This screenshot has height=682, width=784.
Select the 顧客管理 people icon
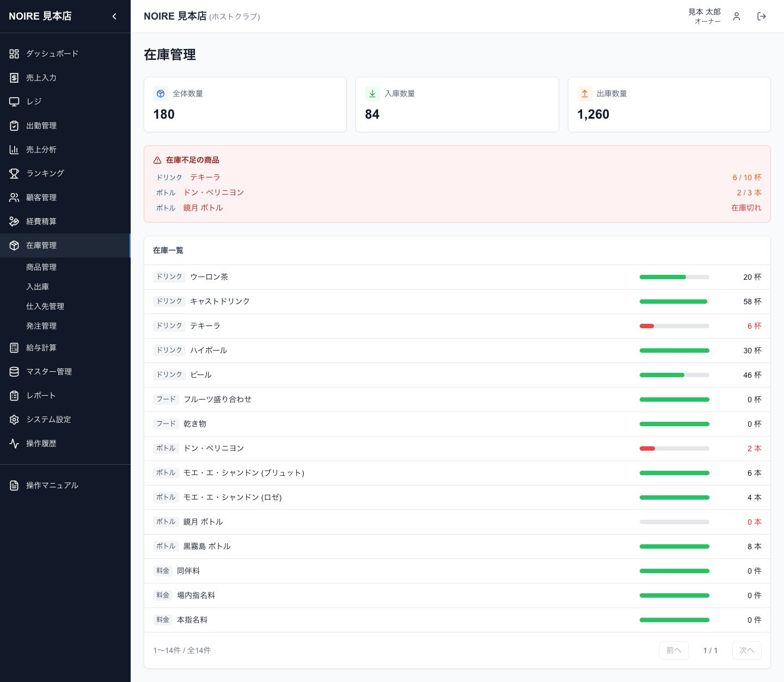pyautogui.click(x=14, y=198)
